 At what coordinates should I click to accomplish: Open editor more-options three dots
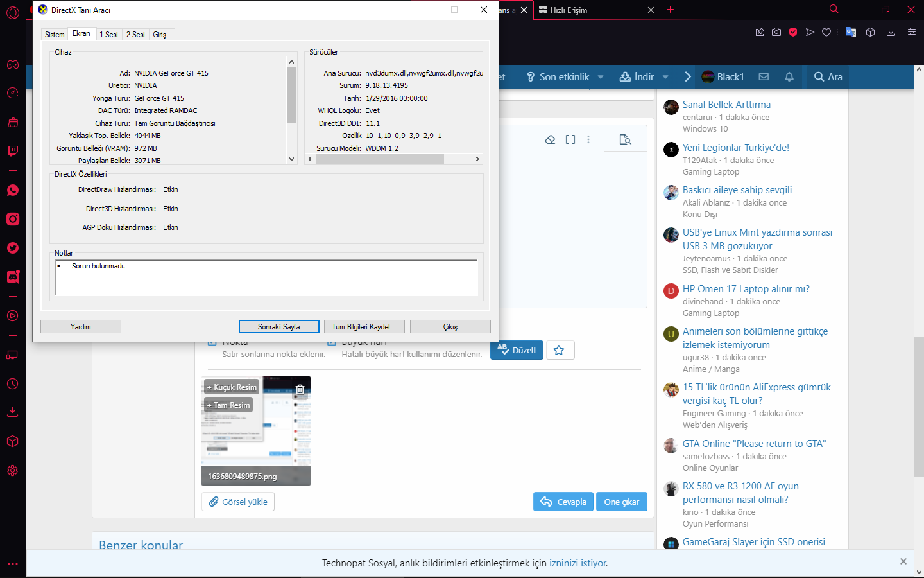(588, 139)
